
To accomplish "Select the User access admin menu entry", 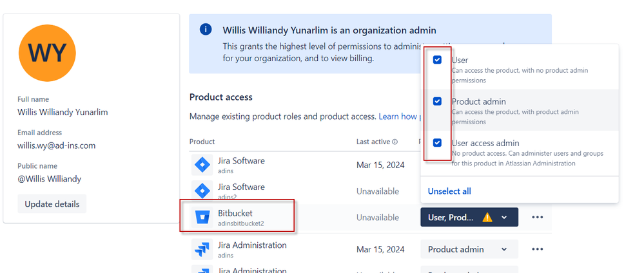I will (520, 153).
